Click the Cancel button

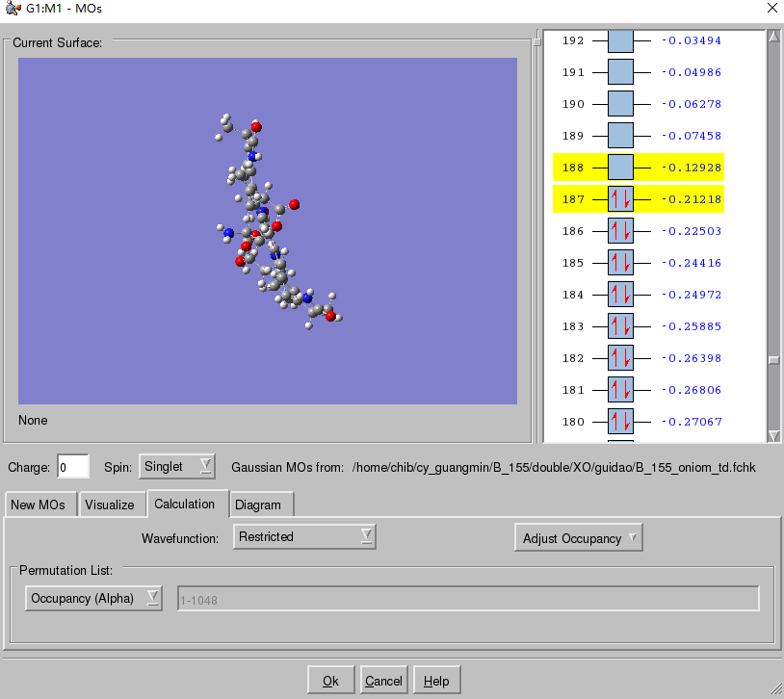pos(383,681)
